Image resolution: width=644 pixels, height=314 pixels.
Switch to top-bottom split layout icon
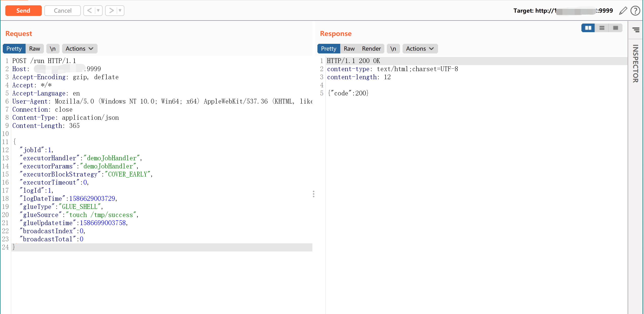point(602,28)
